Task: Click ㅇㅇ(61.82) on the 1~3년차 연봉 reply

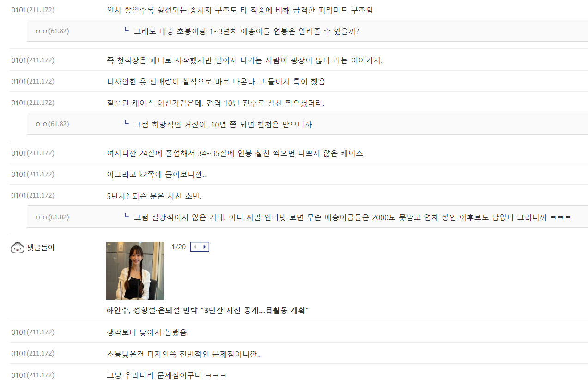Action: click(x=52, y=31)
